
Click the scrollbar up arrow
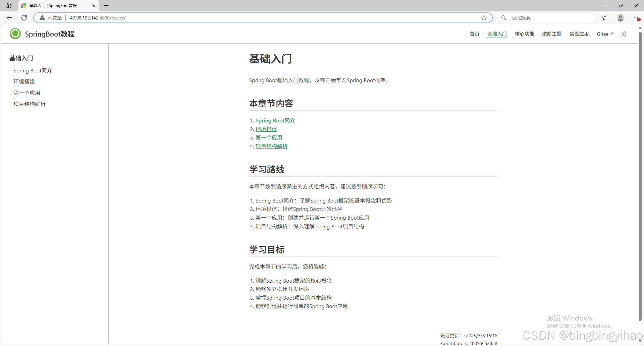click(x=640, y=28)
